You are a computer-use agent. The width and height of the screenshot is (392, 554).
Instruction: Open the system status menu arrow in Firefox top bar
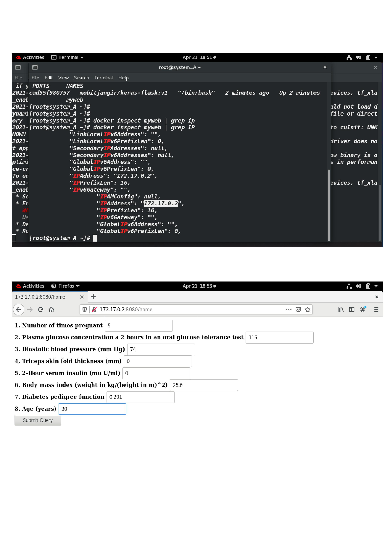point(376,286)
